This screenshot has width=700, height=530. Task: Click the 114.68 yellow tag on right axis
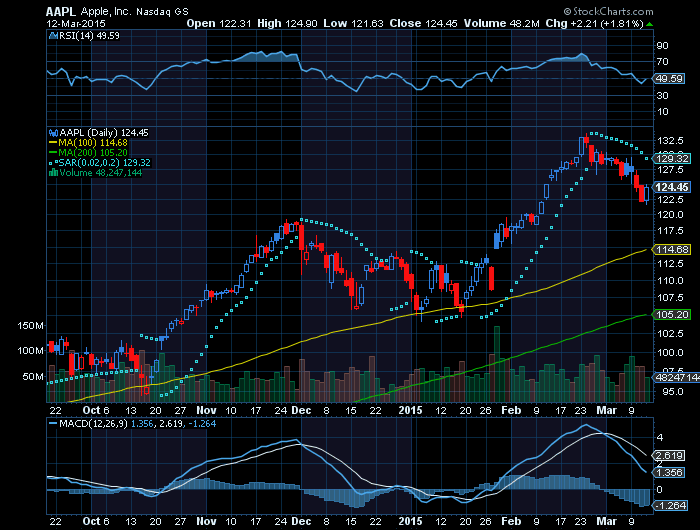pos(672,249)
